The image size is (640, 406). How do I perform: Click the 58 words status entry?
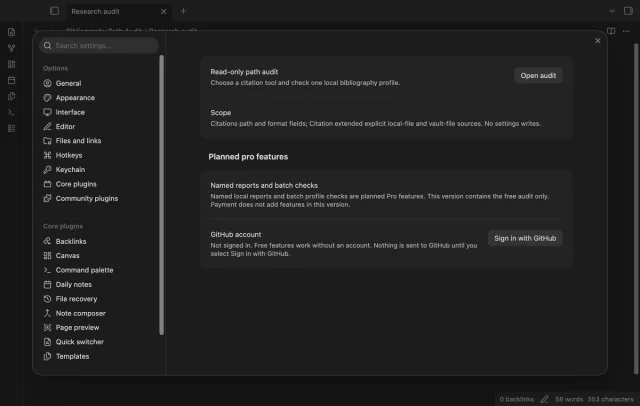coord(569,399)
